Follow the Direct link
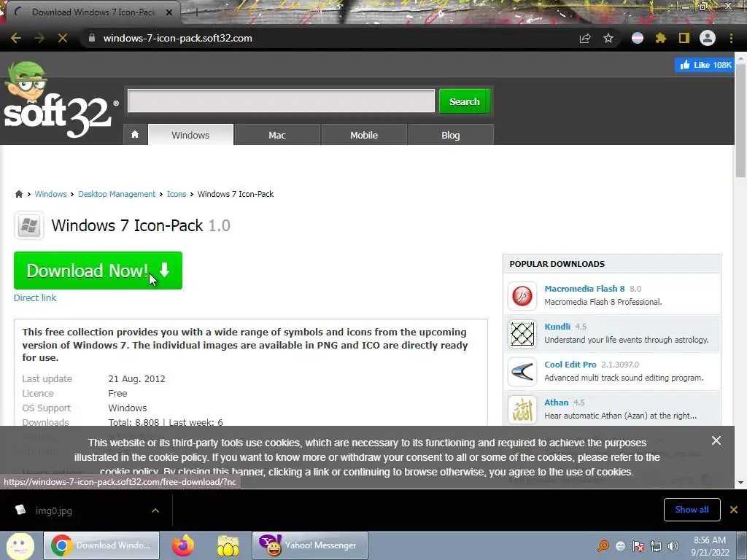This screenshot has height=560, width=747. pyautogui.click(x=35, y=297)
